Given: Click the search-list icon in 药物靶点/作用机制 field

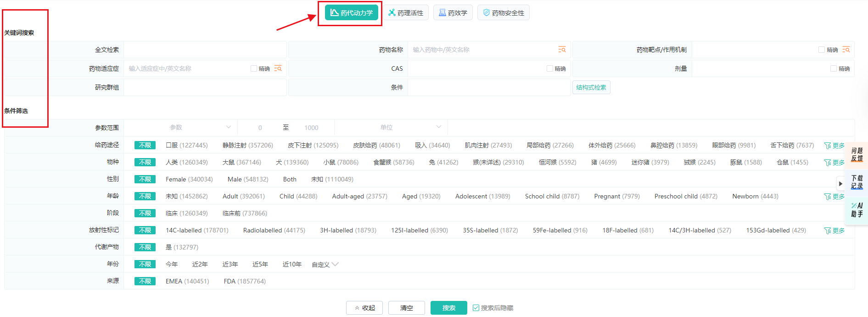Looking at the screenshot, I should 846,50.
